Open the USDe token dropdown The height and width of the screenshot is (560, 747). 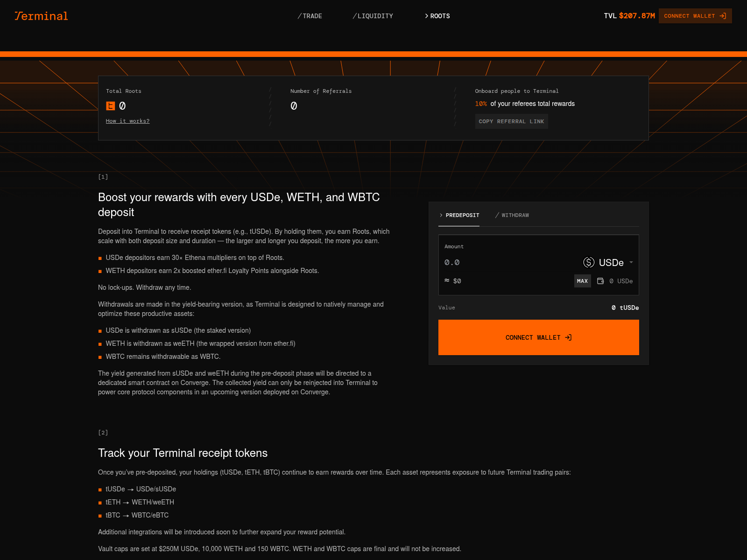click(608, 263)
